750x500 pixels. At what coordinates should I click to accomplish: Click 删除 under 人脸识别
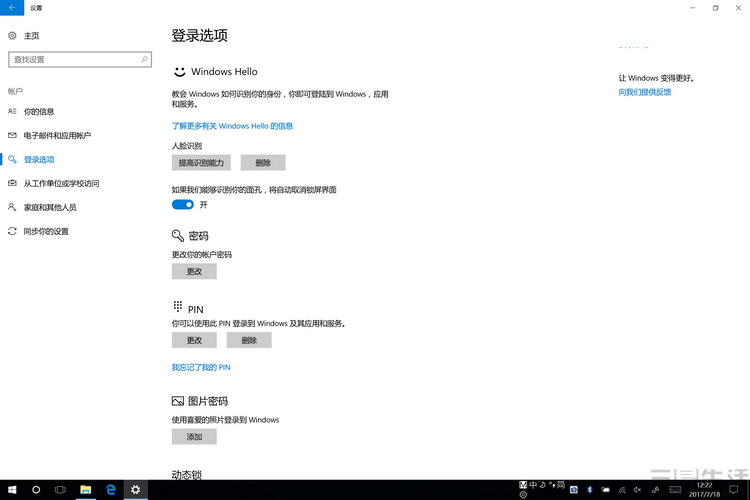click(263, 163)
